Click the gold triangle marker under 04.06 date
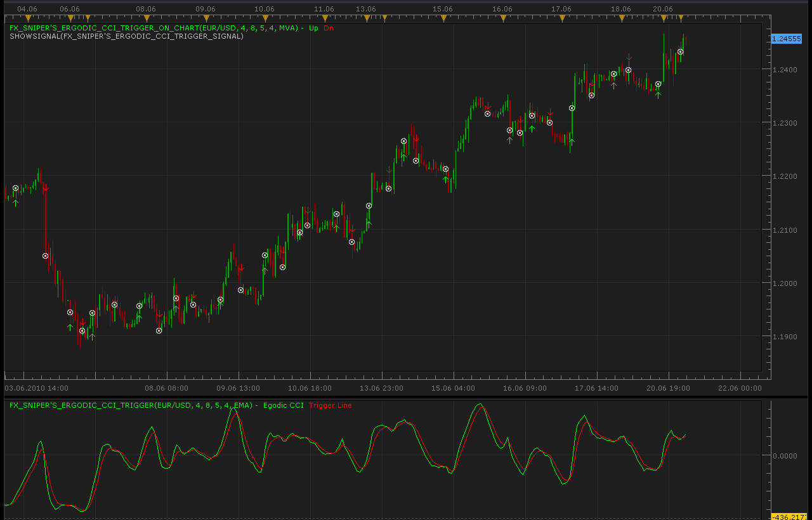Image resolution: width=812 pixels, height=520 pixels. coord(27,17)
